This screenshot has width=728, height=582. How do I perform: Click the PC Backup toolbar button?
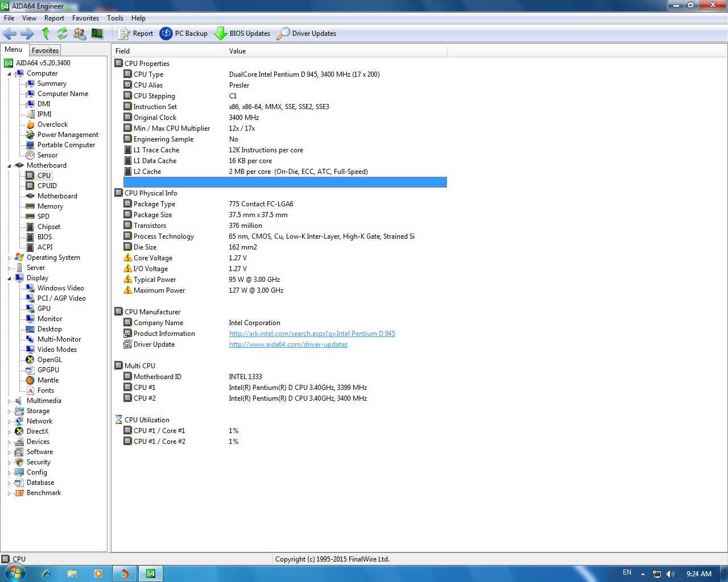[x=184, y=34]
